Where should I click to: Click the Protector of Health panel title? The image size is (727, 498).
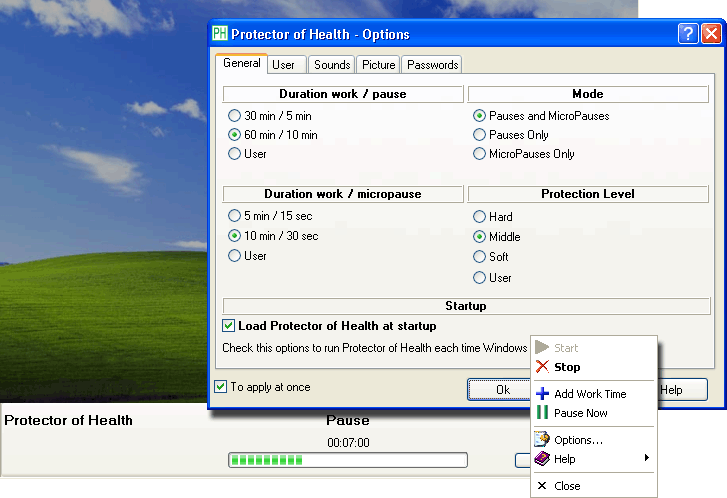[69, 420]
